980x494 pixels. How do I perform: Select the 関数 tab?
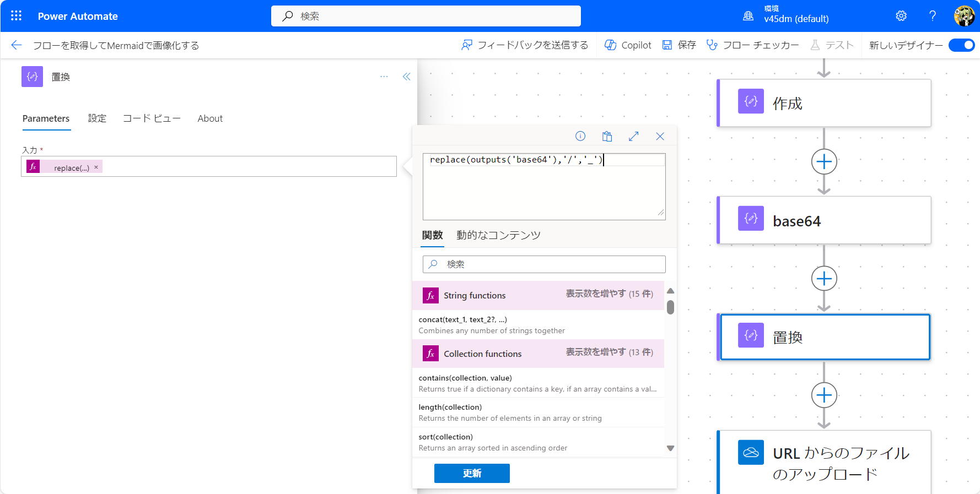click(x=433, y=235)
